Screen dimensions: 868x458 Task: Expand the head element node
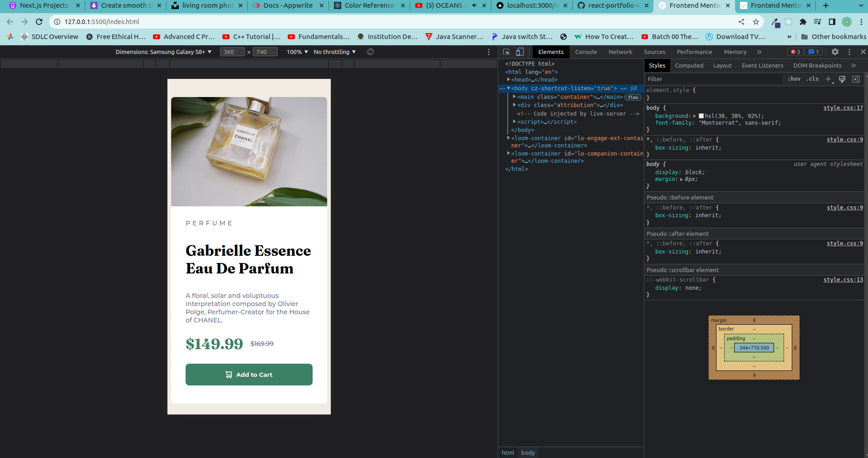pyautogui.click(x=509, y=79)
